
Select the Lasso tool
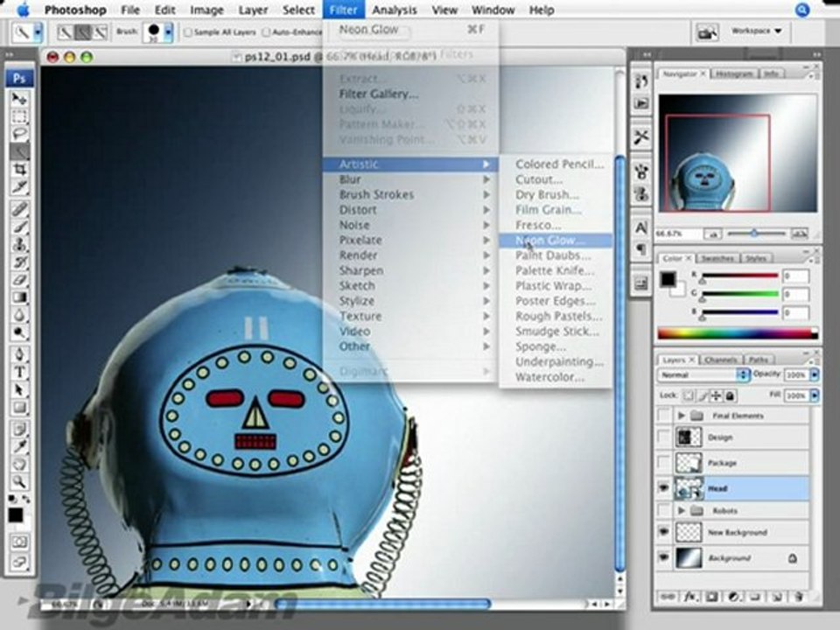(x=19, y=134)
